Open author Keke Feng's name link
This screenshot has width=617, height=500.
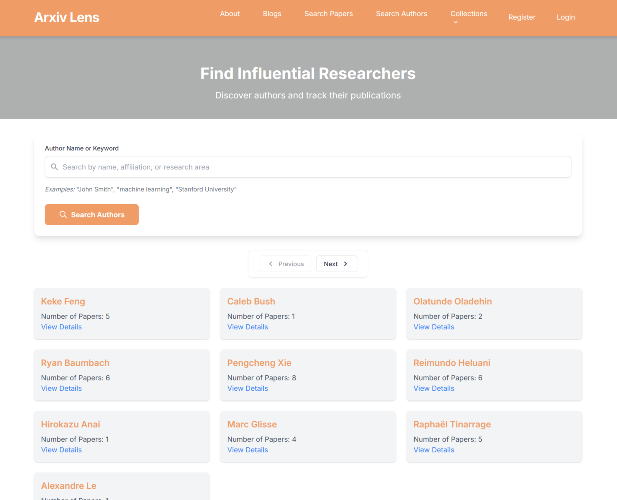coord(63,301)
